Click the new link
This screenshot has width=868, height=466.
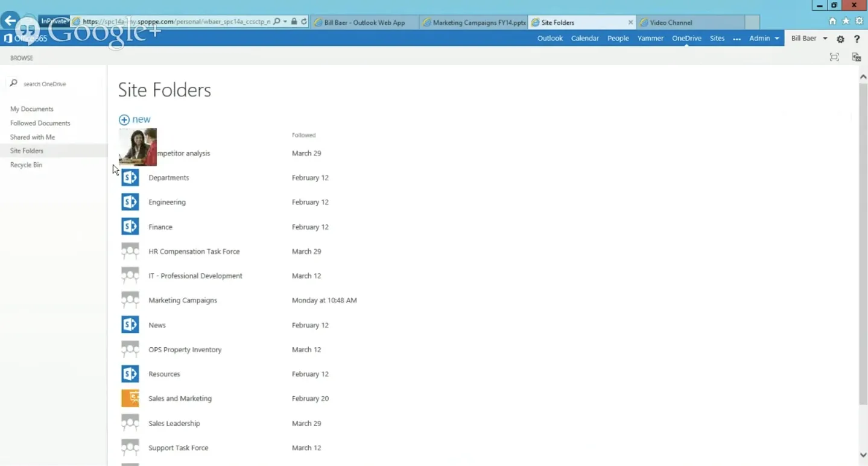141,120
